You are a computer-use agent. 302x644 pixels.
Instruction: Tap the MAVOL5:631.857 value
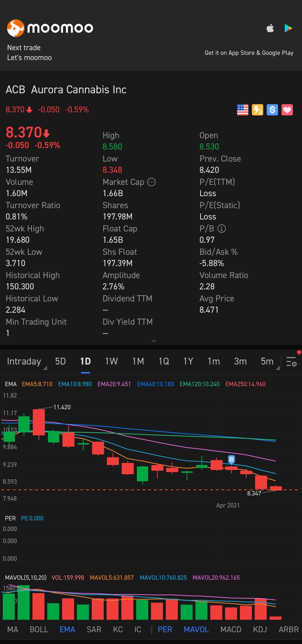pos(112,578)
